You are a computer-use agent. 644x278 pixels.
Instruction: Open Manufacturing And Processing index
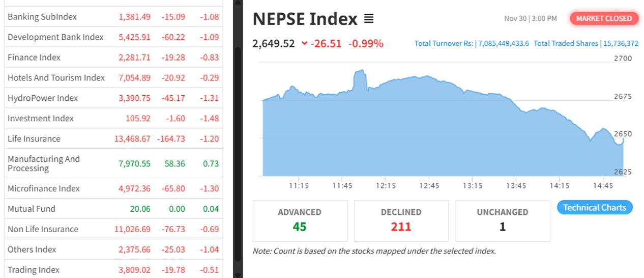tap(44, 163)
